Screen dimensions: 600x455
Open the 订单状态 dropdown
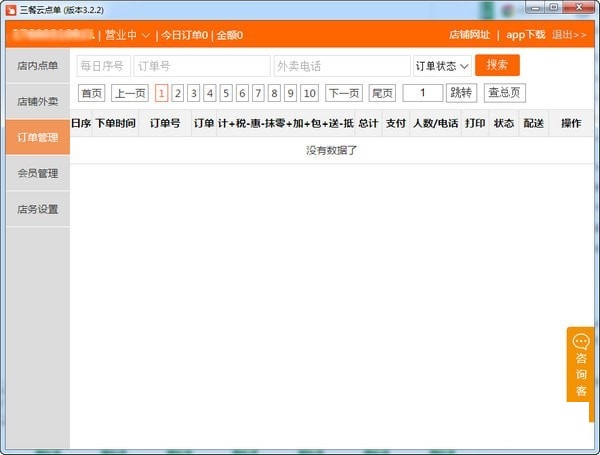pyautogui.click(x=442, y=66)
